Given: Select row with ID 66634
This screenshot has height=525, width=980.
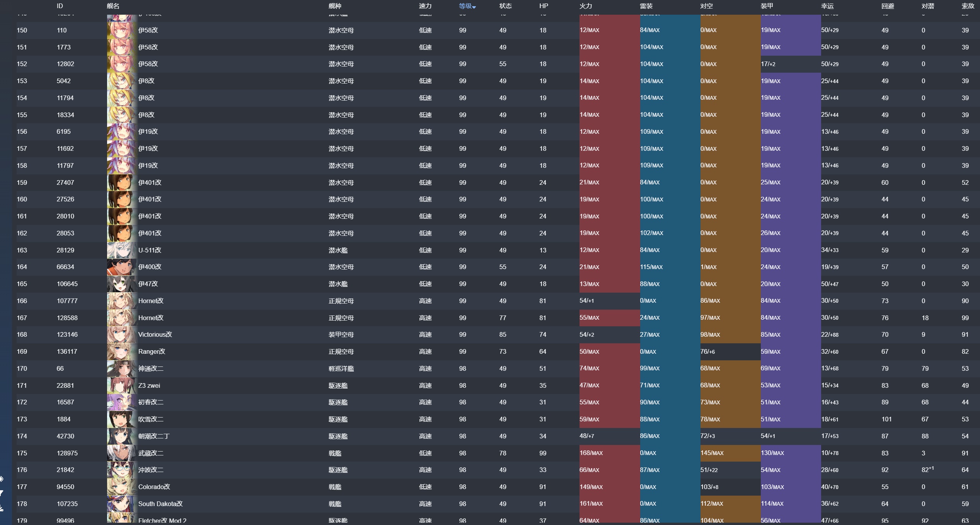Looking at the screenshot, I should [65, 267].
